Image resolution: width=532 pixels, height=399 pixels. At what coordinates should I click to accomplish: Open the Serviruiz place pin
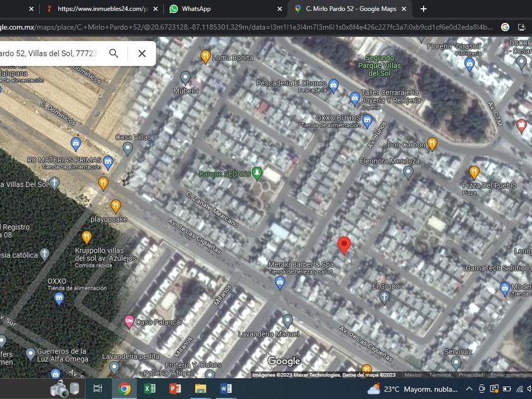pyautogui.click(x=456, y=364)
